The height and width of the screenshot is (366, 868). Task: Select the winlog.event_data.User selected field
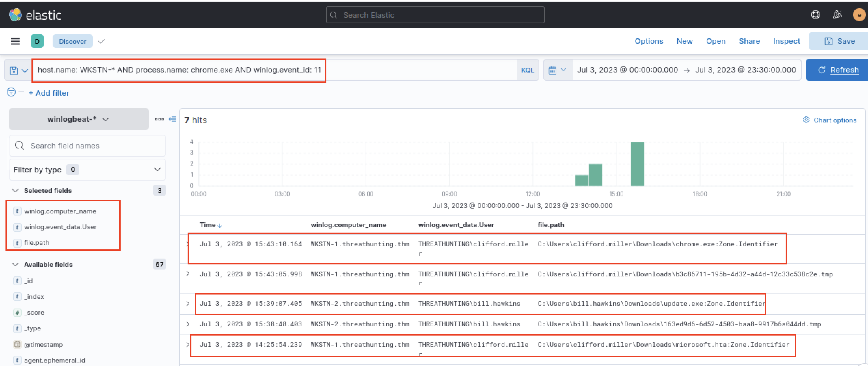[x=60, y=227]
